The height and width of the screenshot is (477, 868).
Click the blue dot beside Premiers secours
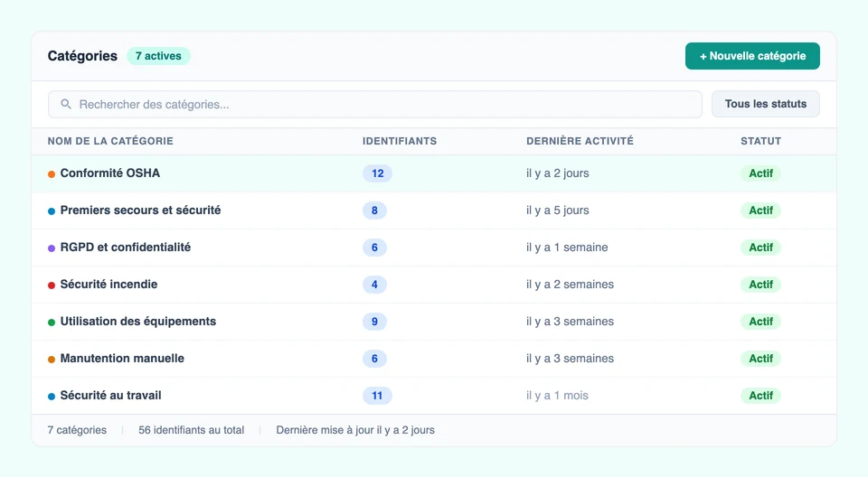click(52, 211)
